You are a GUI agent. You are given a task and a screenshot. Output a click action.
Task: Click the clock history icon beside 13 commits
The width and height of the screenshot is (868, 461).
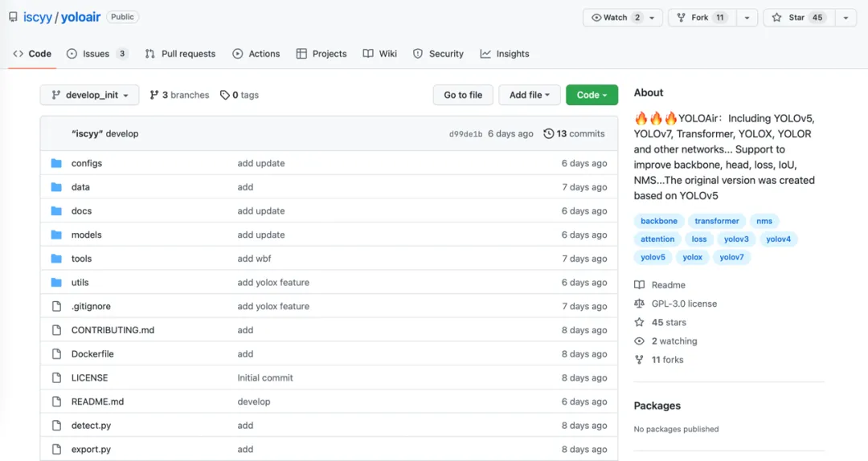pos(549,134)
